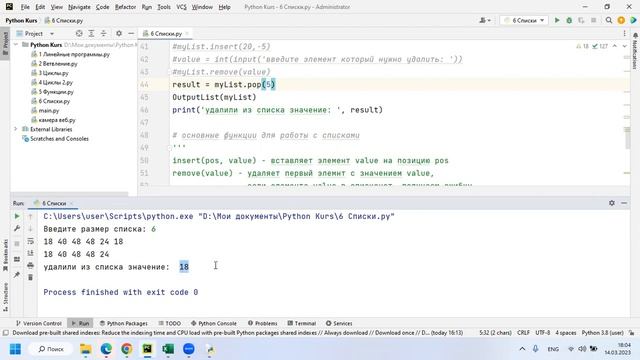Expand all icon in Project panel header
The width and height of the screenshot is (640, 360).
click(91, 33)
